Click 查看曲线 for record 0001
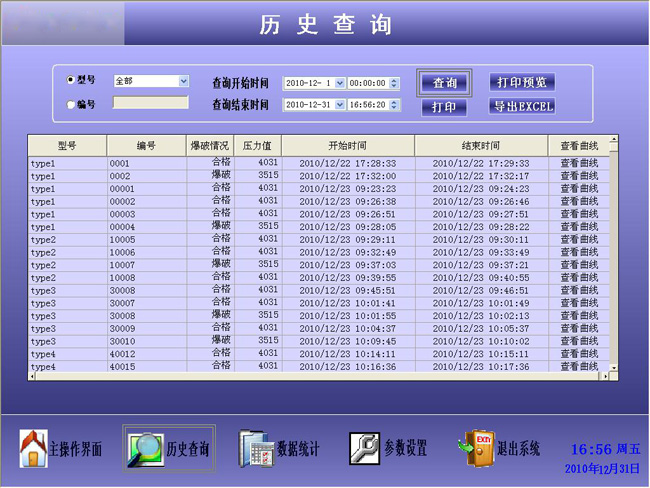The width and height of the screenshot is (650, 488). [x=578, y=162]
